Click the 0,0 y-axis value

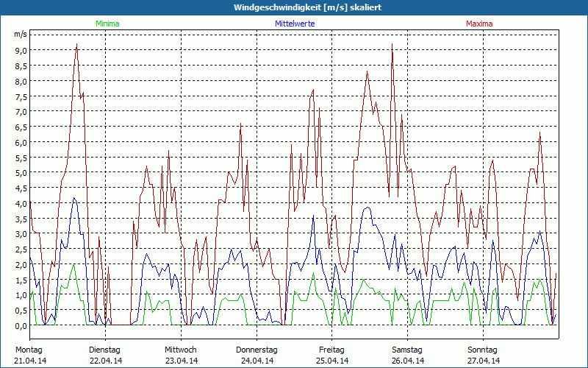(21, 326)
